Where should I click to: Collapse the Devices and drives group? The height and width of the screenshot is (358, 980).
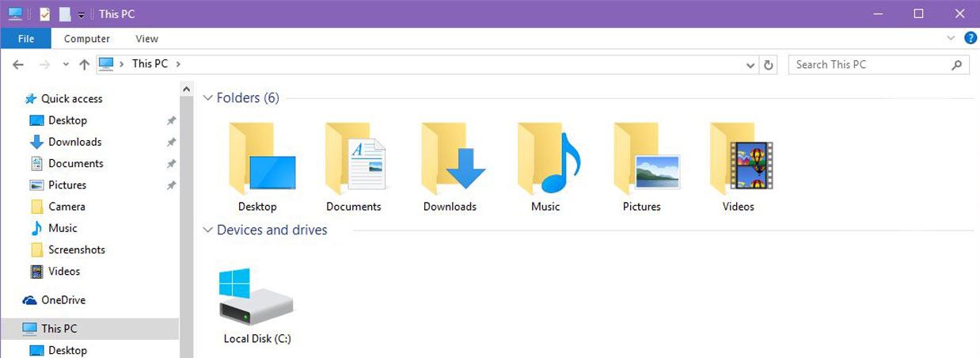(208, 230)
